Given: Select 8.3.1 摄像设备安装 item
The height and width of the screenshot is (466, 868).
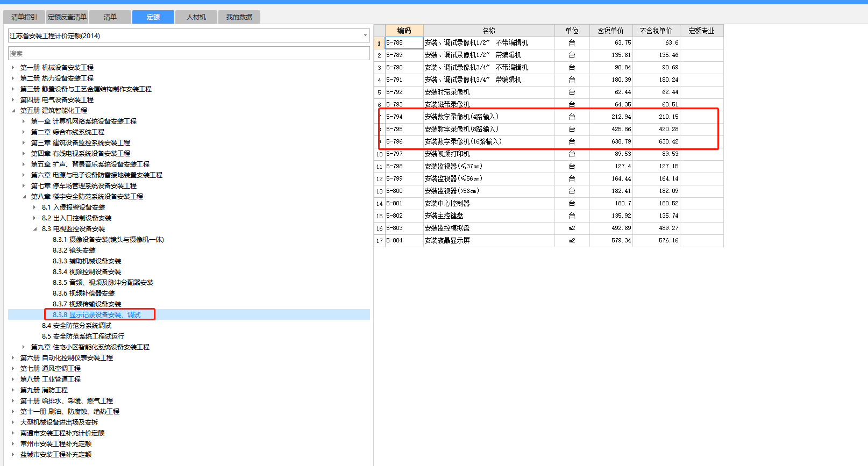Looking at the screenshot, I should tap(108, 240).
